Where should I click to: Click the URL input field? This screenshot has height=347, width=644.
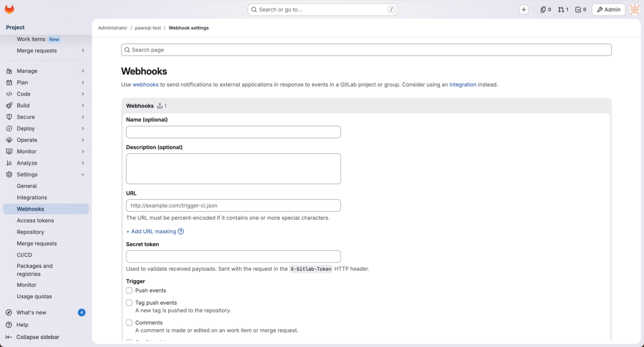(x=233, y=205)
